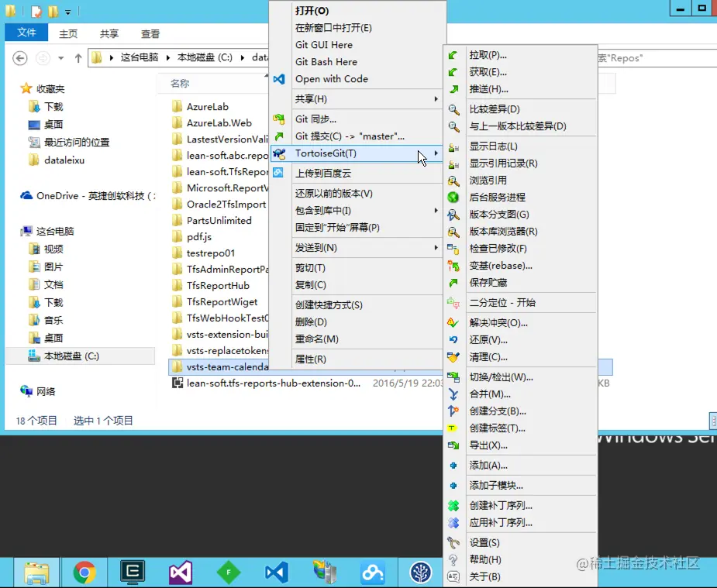The width and height of the screenshot is (717, 588).
Task: Click the 变基(rebase) icon
Action: (453, 266)
